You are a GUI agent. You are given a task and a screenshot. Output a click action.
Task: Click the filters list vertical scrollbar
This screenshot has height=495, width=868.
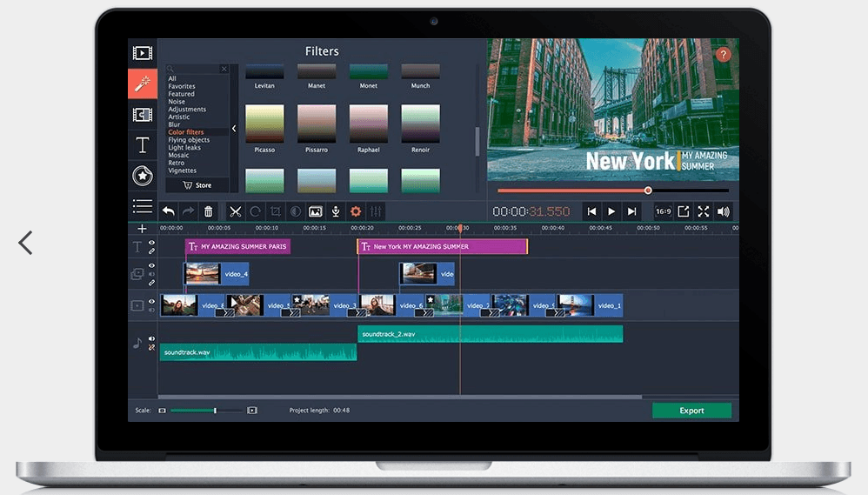(x=477, y=141)
